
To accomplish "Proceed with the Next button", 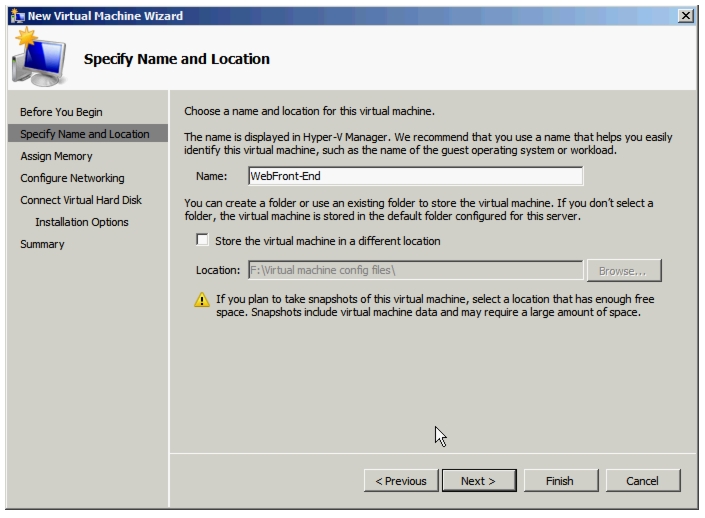I will 479,481.
